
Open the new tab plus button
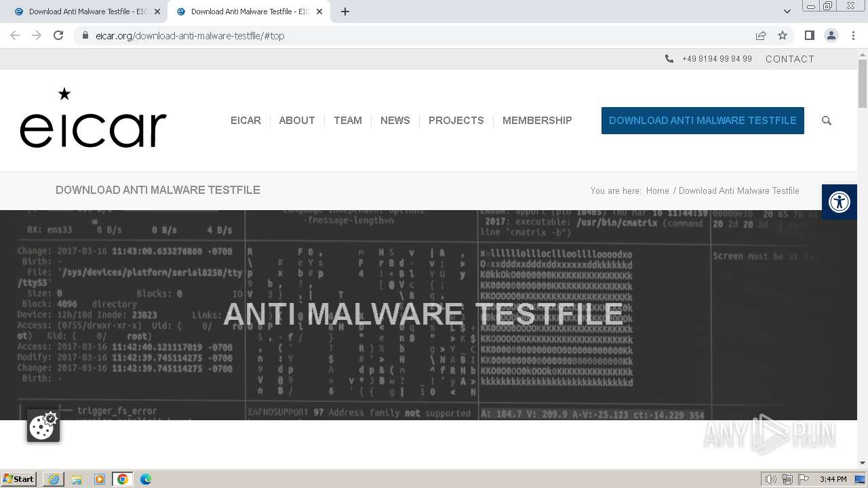pyautogui.click(x=345, y=12)
